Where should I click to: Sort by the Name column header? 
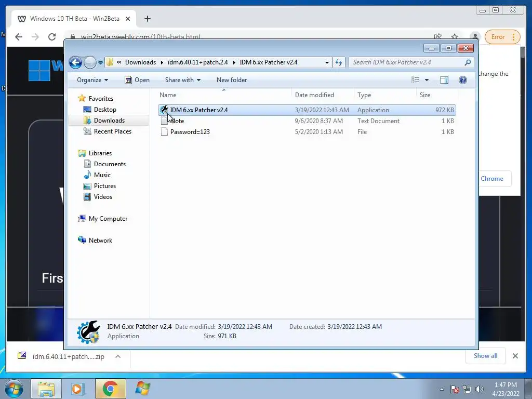(224, 95)
